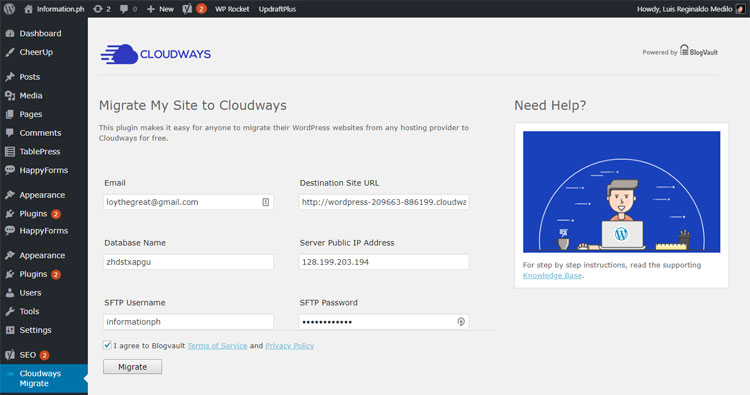Image resolution: width=750 pixels, height=395 pixels.
Task: Open Information.ph site home link
Action: click(x=54, y=9)
